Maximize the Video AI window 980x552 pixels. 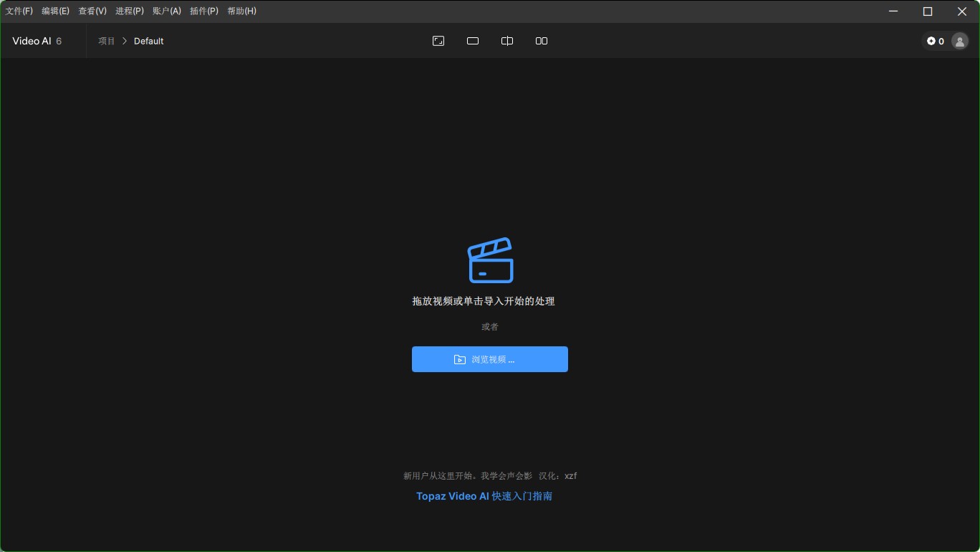click(928, 11)
